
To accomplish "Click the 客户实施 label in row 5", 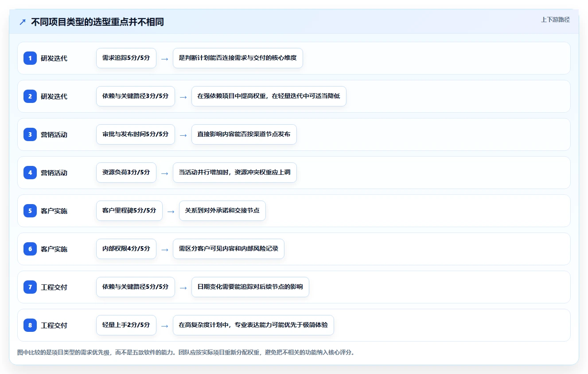I will (54, 211).
